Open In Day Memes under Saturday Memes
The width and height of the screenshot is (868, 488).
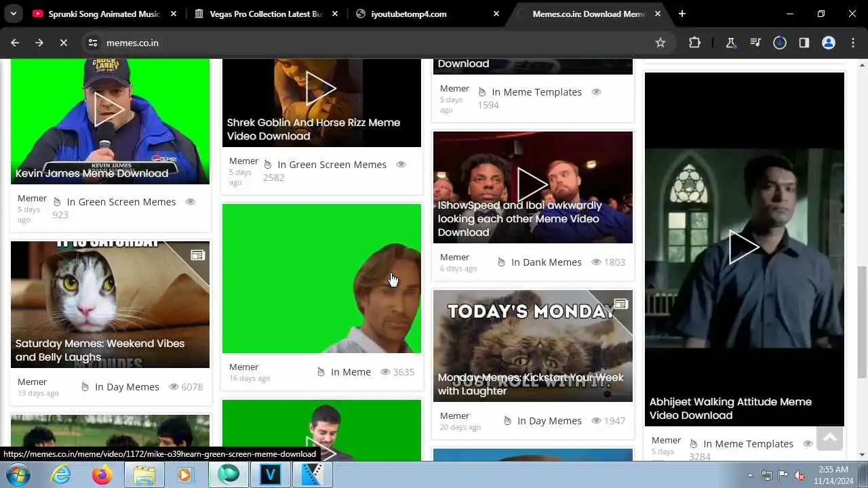(127, 387)
